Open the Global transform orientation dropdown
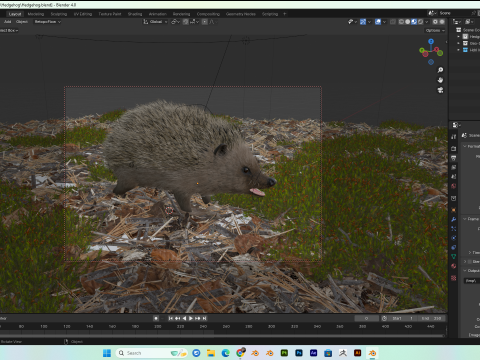Viewport: 480px width, 360px height. click(155, 22)
